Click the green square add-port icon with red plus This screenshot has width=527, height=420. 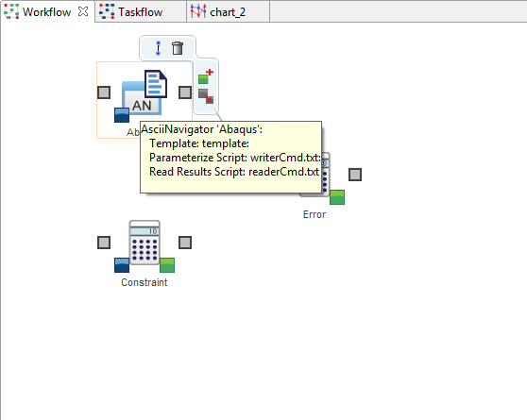pyautogui.click(x=206, y=76)
